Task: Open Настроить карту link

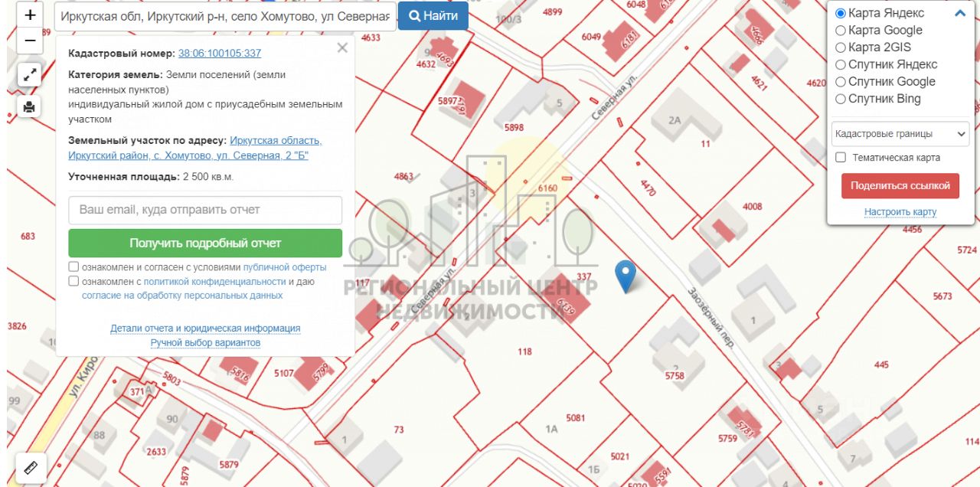Action: click(x=900, y=212)
